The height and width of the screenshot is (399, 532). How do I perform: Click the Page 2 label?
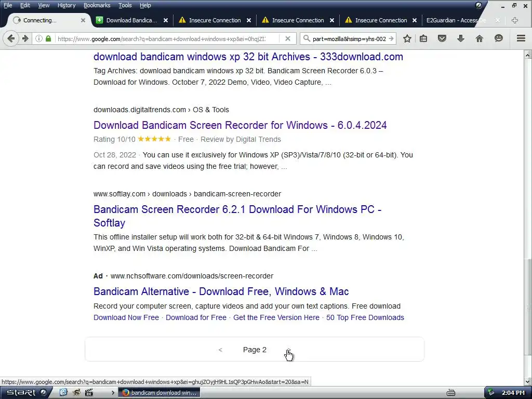[255, 350]
